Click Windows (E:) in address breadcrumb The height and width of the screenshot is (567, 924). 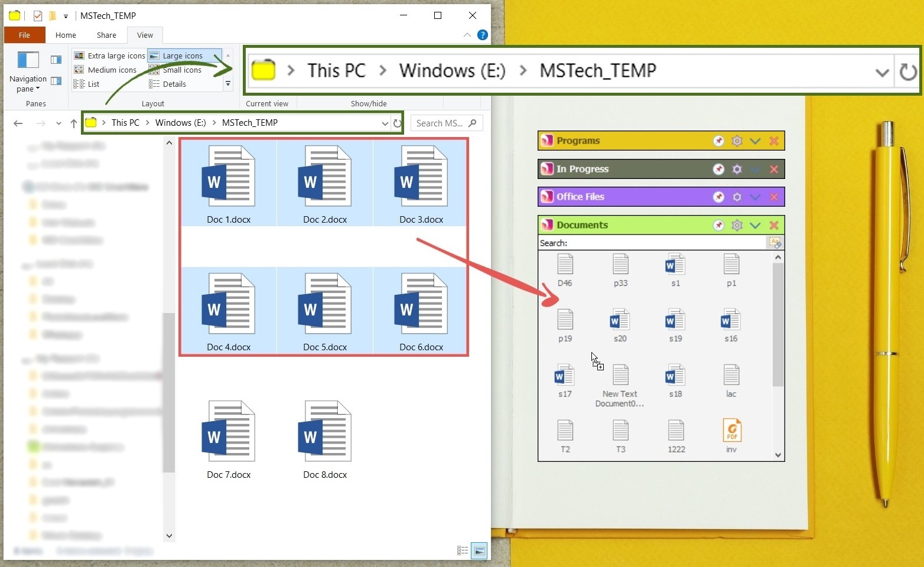tap(180, 123)
